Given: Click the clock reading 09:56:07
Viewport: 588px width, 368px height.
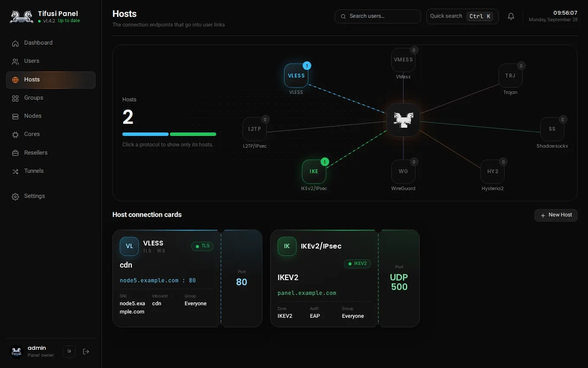Looking at the screenshot, I should click(566, 13).
